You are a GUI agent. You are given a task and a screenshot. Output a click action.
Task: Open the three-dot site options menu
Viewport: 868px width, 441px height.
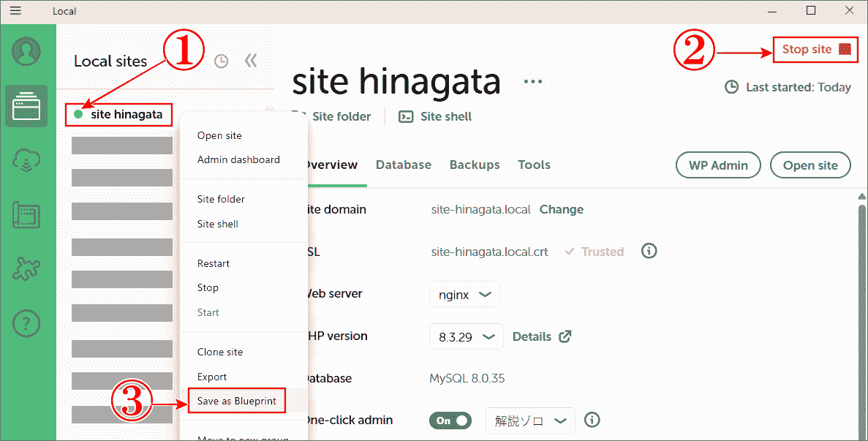click(x=533, y=82)
